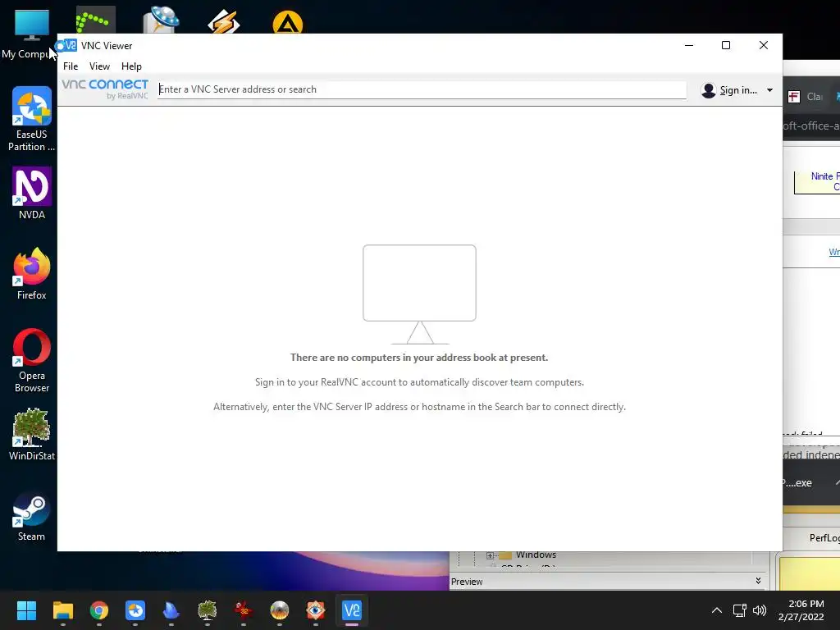This screenshot has height=630, width=840.
Task: Open the Steam desktop shortcut
Action: click(x=31, y=518)
